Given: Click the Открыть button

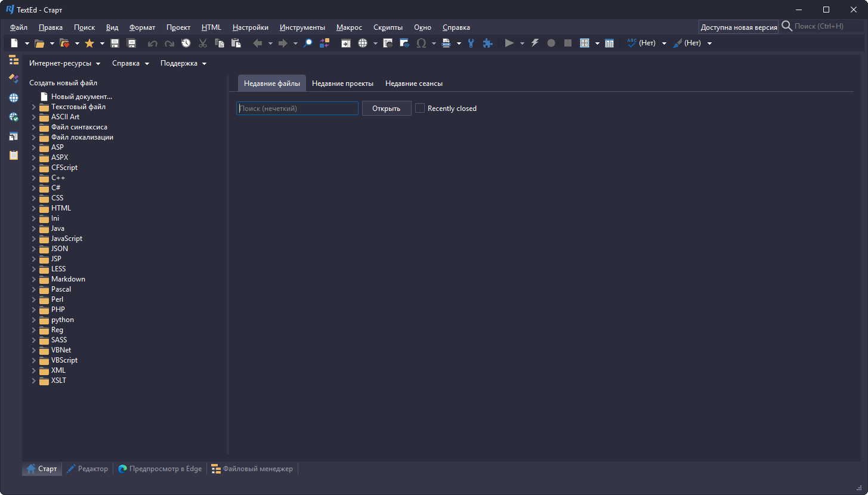Looking at the screenshot, I should click(386, 109).
